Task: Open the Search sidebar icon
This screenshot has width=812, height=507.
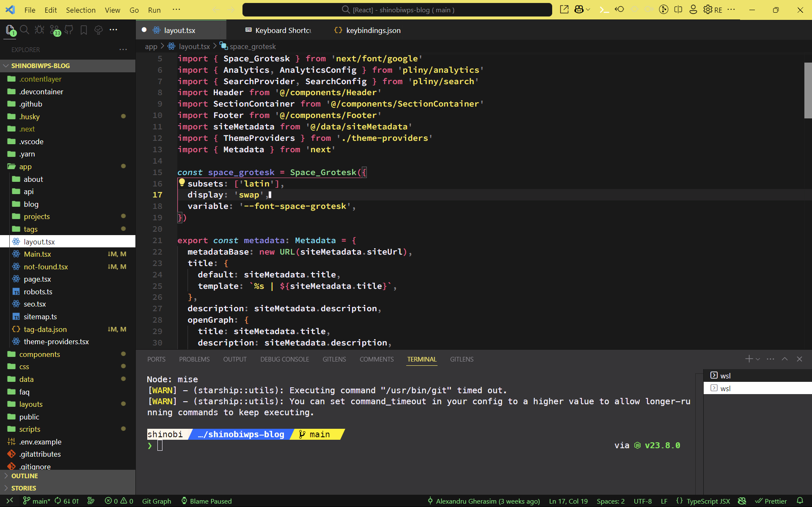Action: (x=25, y=30)
